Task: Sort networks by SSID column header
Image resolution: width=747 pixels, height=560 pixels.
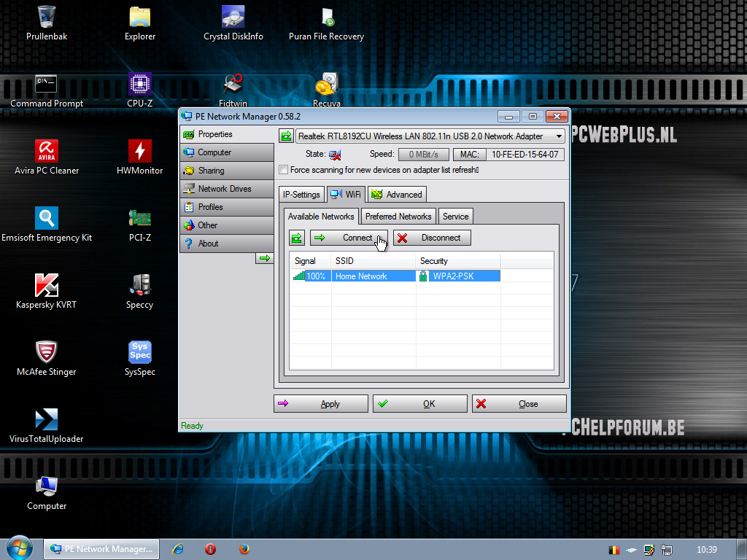Action: tap(373, 261)
